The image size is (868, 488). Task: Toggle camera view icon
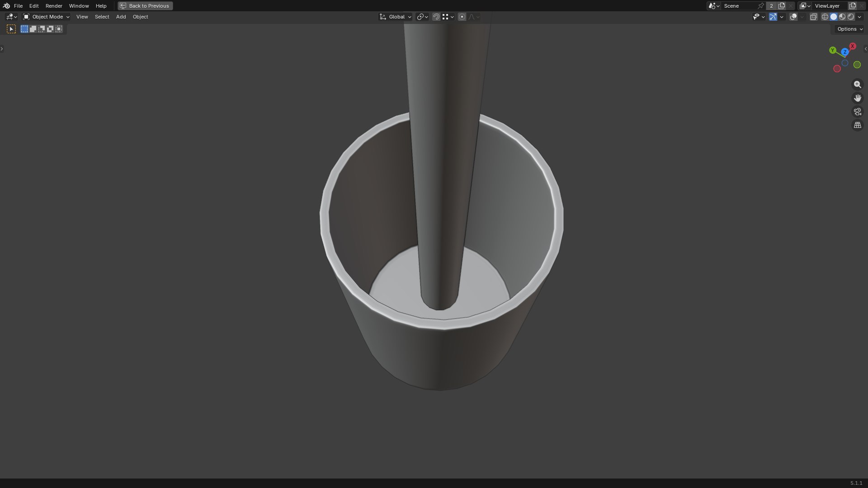[858, 112]
